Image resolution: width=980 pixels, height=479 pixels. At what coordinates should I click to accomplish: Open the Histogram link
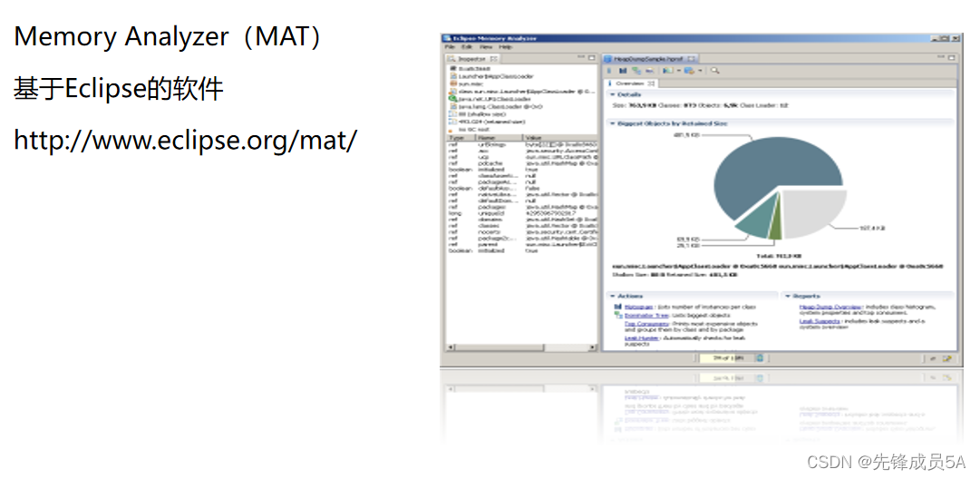point(639,307)
